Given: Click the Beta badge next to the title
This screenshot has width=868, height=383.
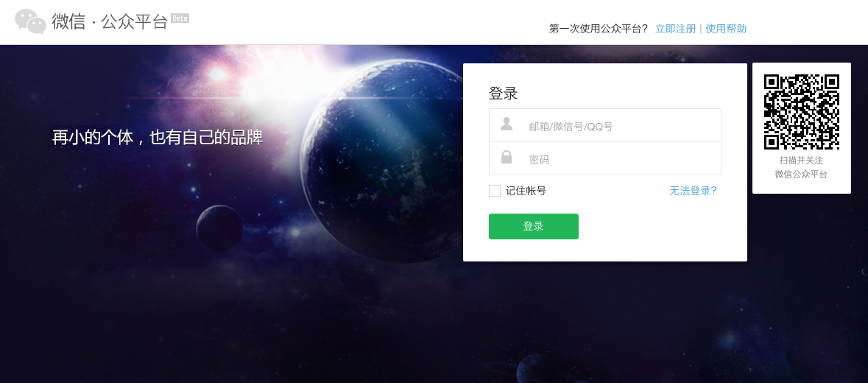Looking at the screenshot, I should 180,18.
